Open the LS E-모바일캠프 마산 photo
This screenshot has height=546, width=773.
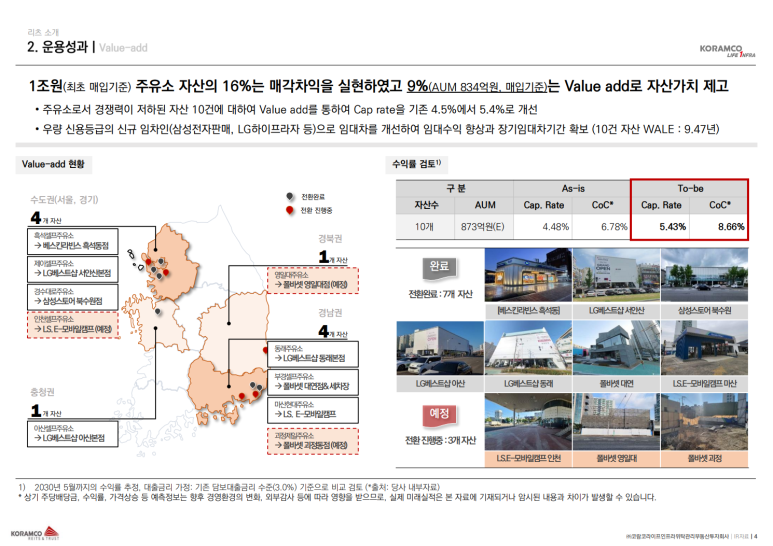tap(704, 348)
